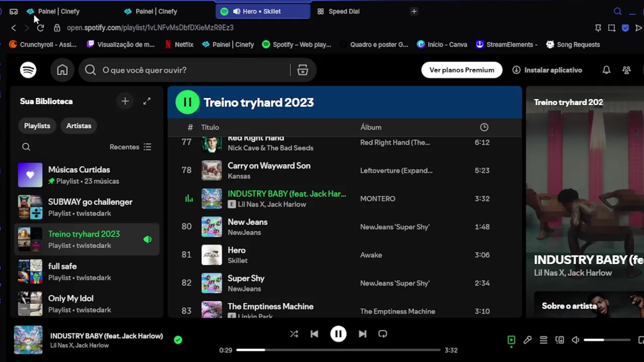Click now playing album art thumbnail
The image size is (644, 362).
coord(28,340)
